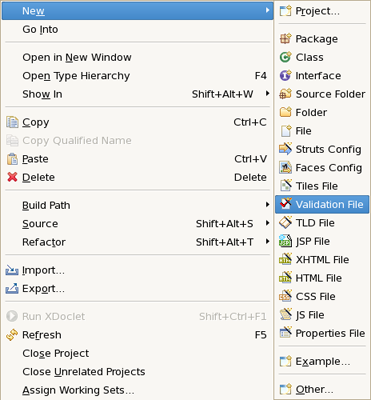The height and width of the screenshot is (400, 371).
Task: Click the Folder icon next to Folder
Action: [x=285, y=112]
